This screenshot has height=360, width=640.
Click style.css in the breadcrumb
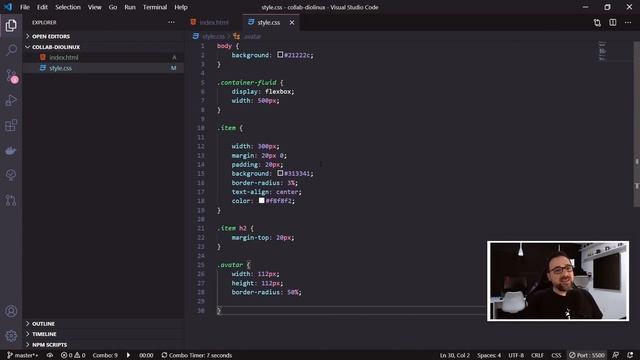tap(213, 36)
